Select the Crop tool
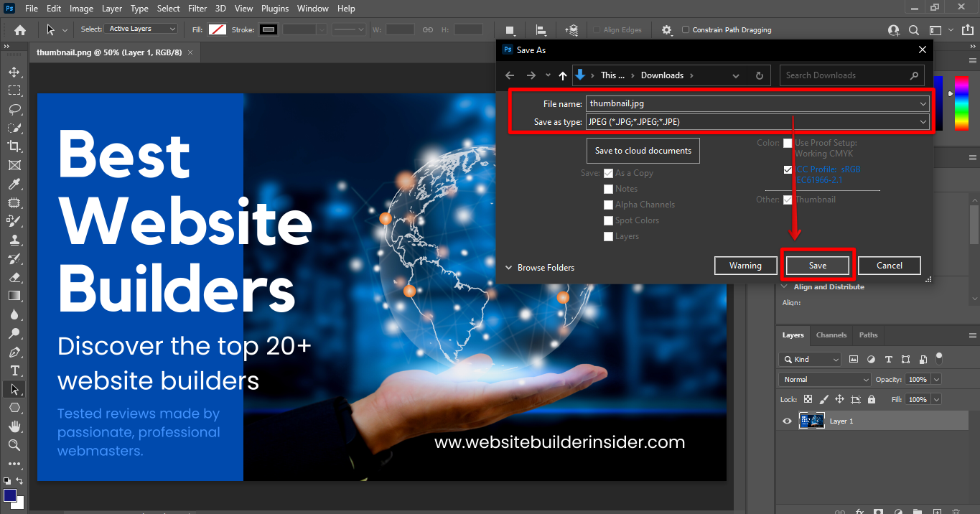The image size is (980, 514). click(x=14, y=146)
